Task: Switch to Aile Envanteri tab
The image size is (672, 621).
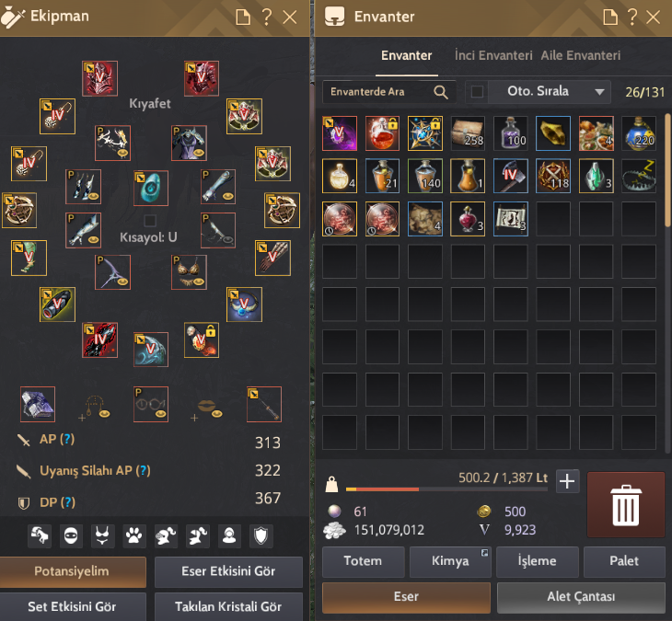Action: [x=580, y=55]
